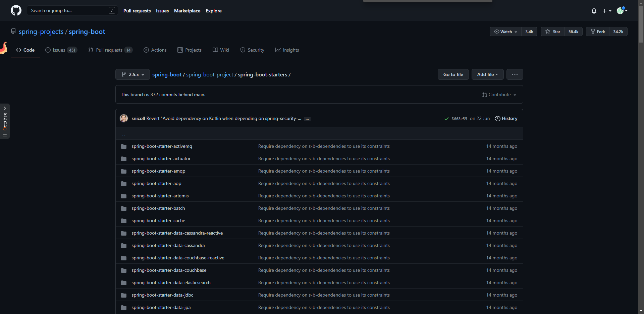This screenshot has width=644, height=314.
Task: Open spring-boot repository title link
Action: [87, 32]
